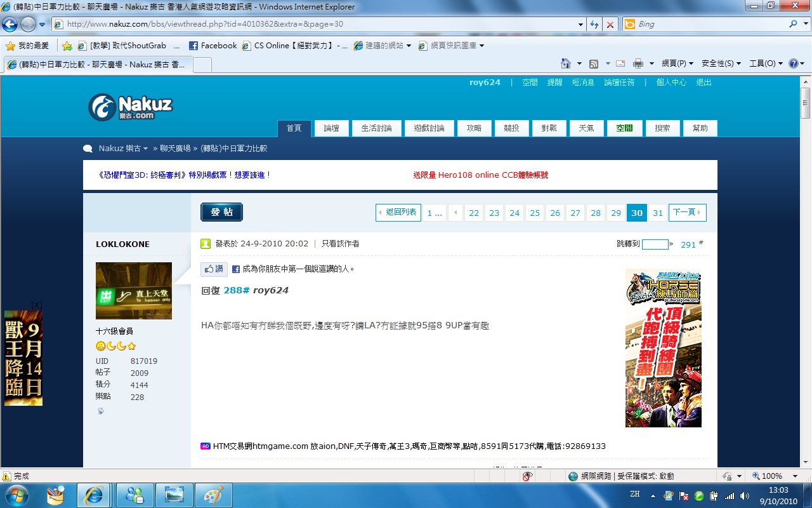Click the 跳轉到 page number input
Image resolution: width=812 pixels, height=508 pixels.
(x=655, y=244)
